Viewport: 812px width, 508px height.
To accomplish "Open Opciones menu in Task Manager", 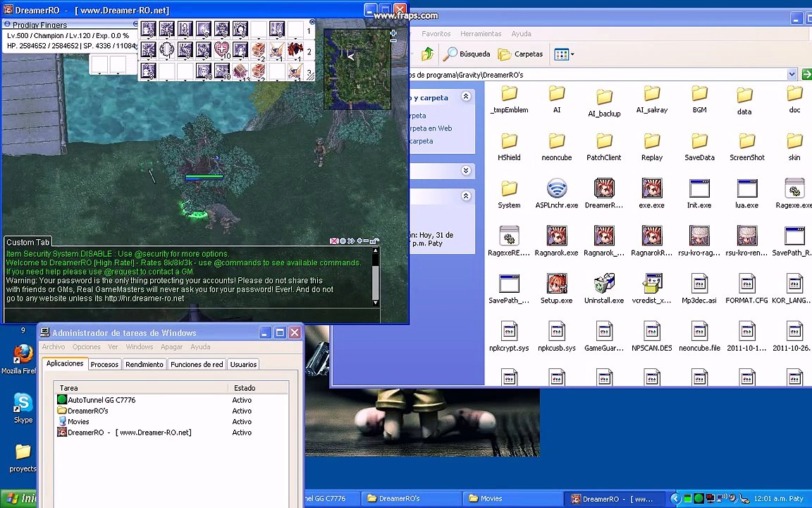I will click(87, 347).
